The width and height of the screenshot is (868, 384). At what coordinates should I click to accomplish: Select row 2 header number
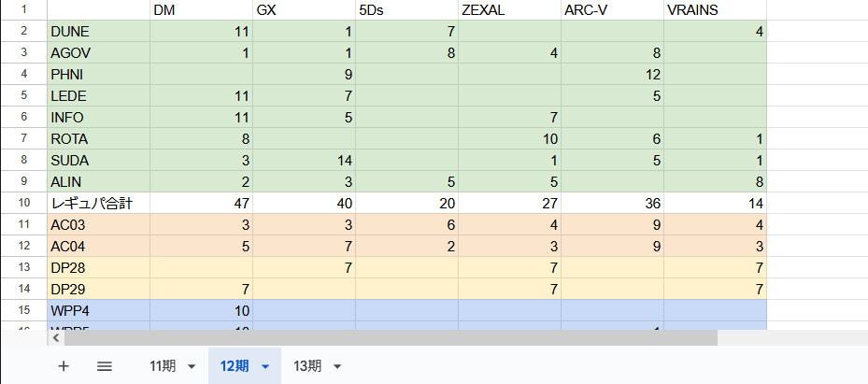(x=23, y=31)
